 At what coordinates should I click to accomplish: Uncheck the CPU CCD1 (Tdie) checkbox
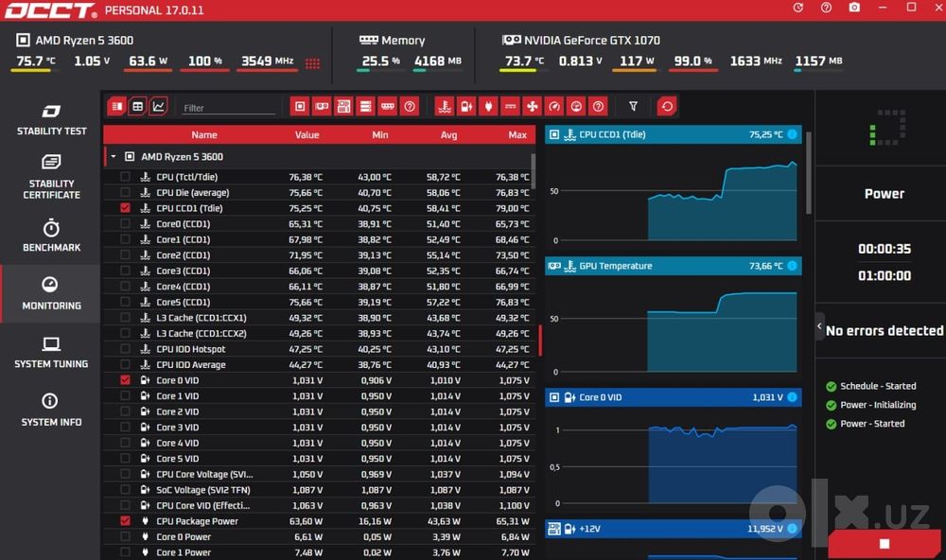[x=125, y=208]
